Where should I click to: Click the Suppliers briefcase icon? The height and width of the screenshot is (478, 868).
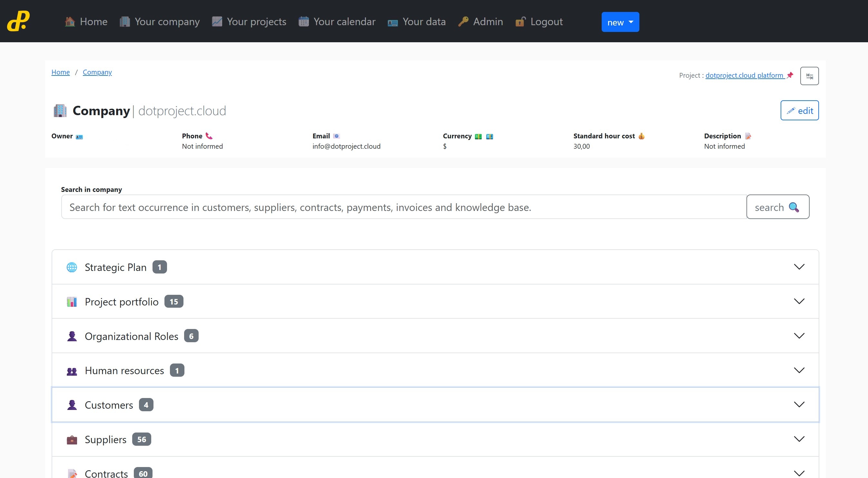pyautogui.click(x=72, y=440)
